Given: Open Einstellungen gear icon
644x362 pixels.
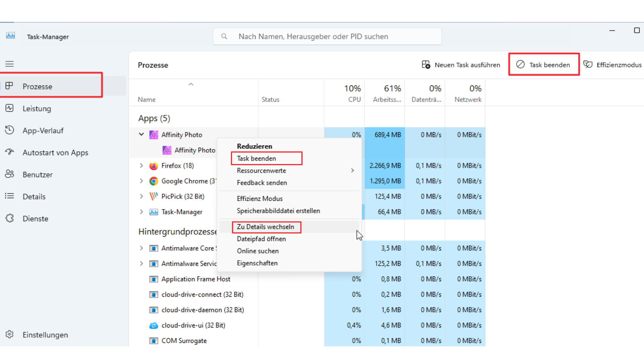Looking at the screenshot, I should (x=9, y=335).
